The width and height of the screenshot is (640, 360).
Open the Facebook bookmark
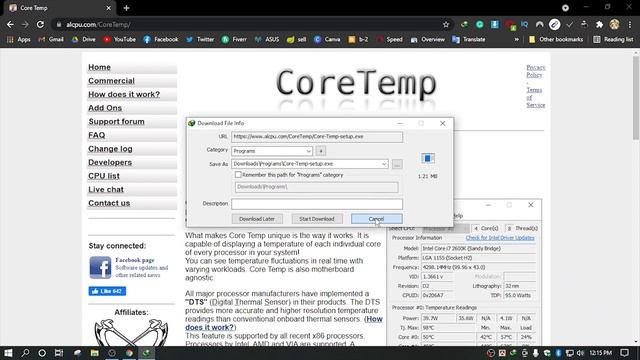tap(160, 40)
